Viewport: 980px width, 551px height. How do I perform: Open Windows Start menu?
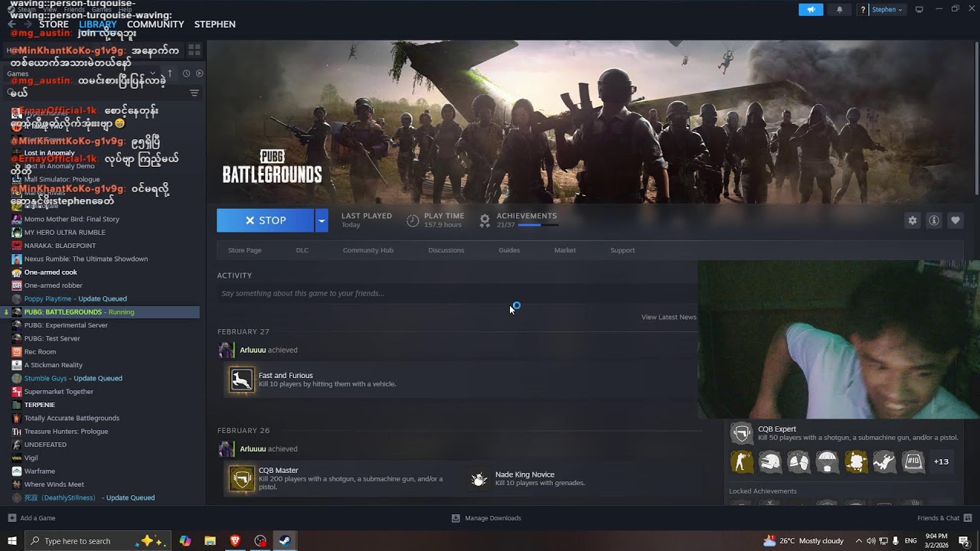[12, 540]
